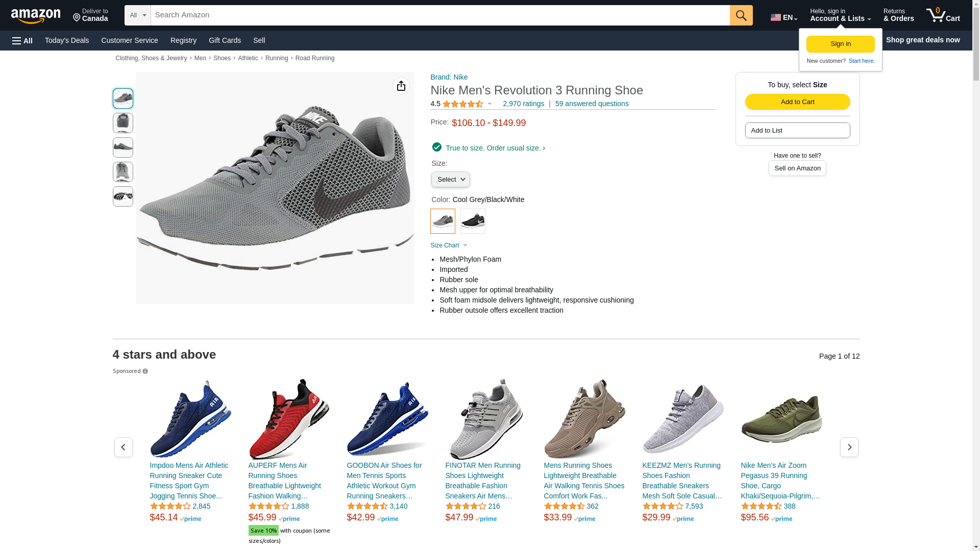Open Today's Deals menu item
980x551 pixels.
(67, 40)
